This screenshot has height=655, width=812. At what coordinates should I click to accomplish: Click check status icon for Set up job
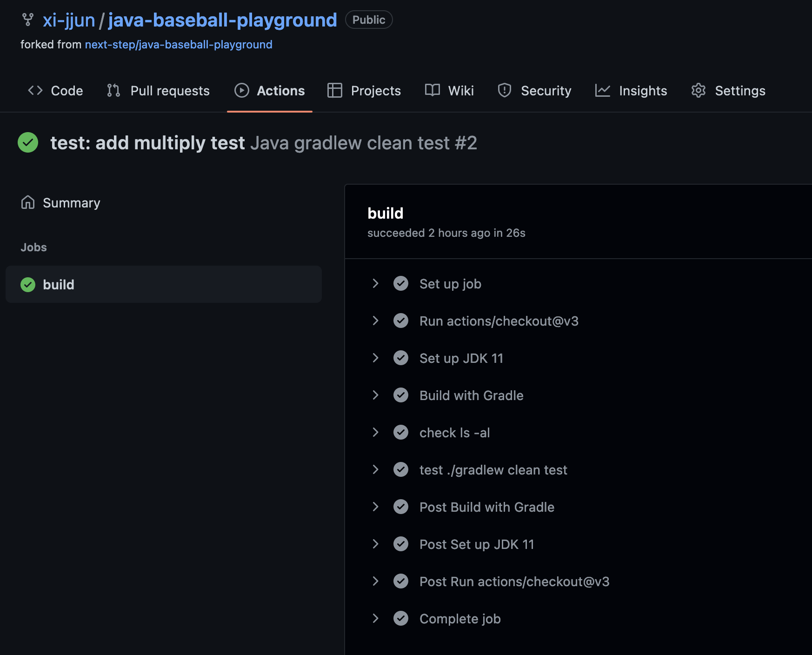401,283
